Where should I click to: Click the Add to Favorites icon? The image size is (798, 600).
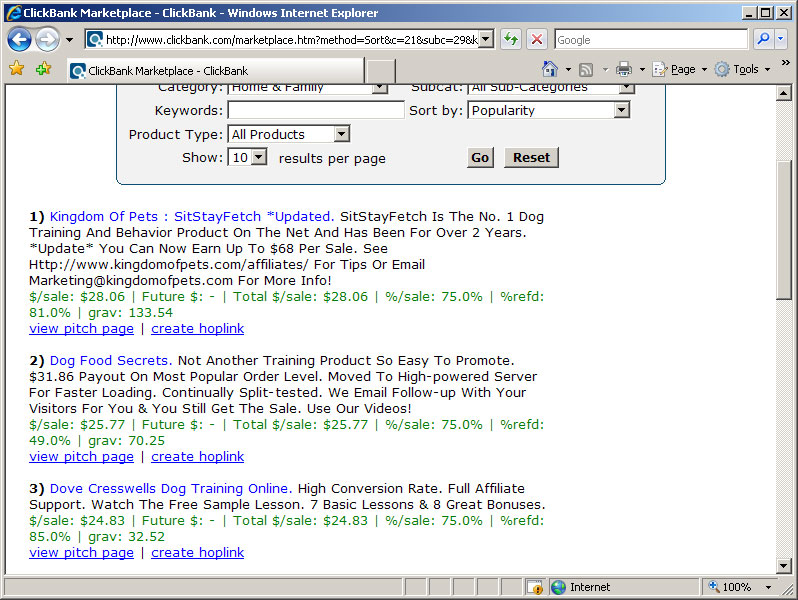point(43,68)
